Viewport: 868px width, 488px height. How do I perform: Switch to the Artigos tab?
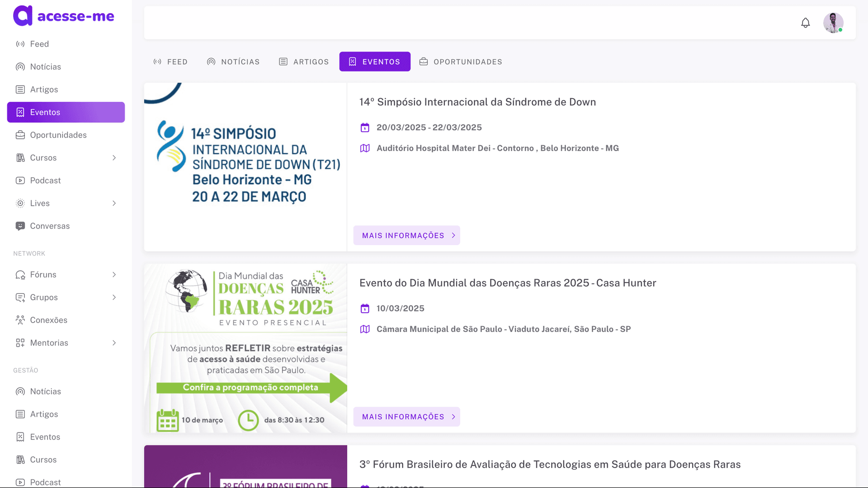click(x=304, y=62)
